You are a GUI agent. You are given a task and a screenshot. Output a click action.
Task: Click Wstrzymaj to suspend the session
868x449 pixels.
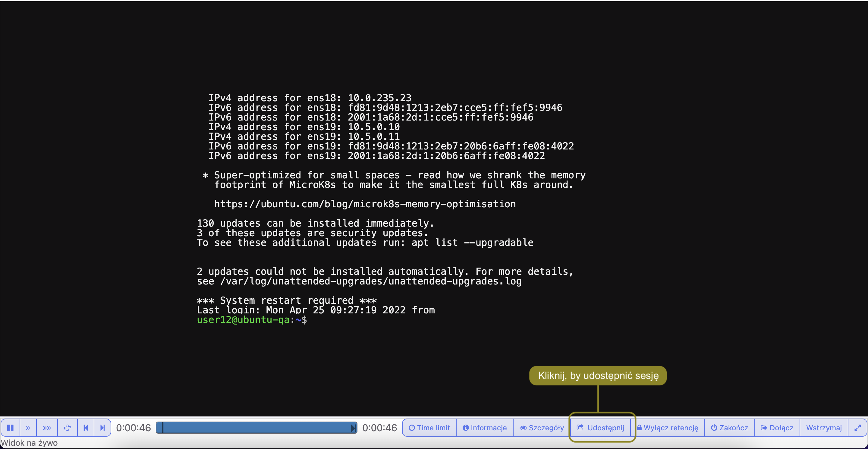(x=824, y=427)
